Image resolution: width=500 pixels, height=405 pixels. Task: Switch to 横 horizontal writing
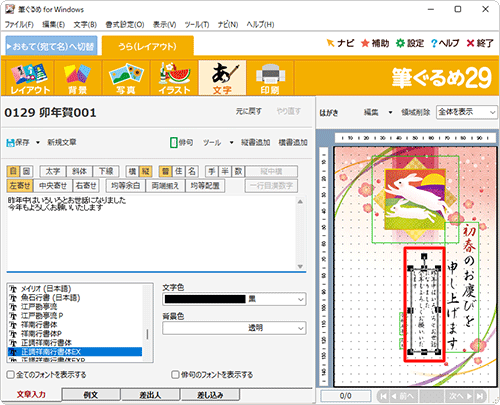[x=132, y=171]
